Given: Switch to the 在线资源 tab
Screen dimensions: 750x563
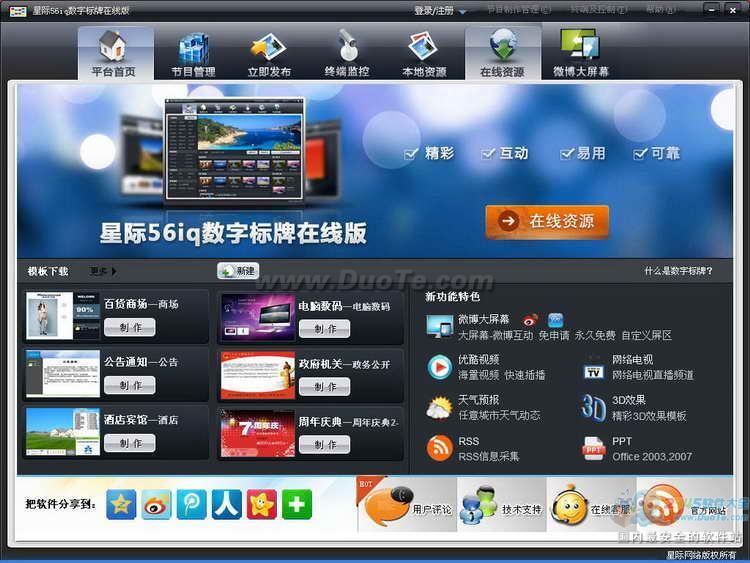Looking at the screenshot, I should point(503,53).
